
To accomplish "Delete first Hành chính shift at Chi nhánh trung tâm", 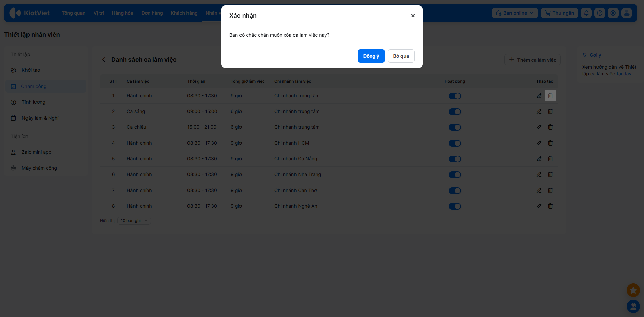I will tap(550, 96).
